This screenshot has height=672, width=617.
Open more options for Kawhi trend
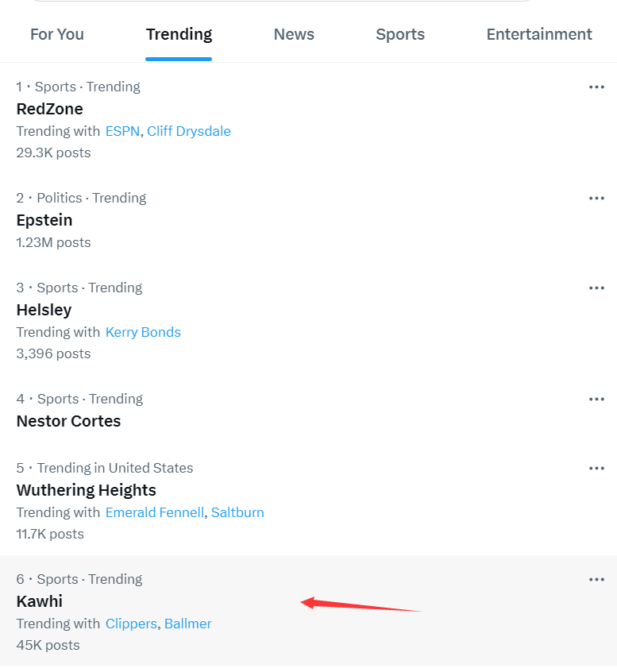pyautogui.click(x=596, y=580)
